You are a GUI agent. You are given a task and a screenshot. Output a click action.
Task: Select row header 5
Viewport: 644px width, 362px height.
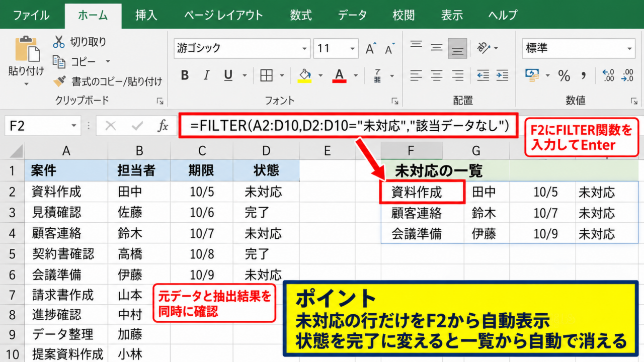(12, 254)
